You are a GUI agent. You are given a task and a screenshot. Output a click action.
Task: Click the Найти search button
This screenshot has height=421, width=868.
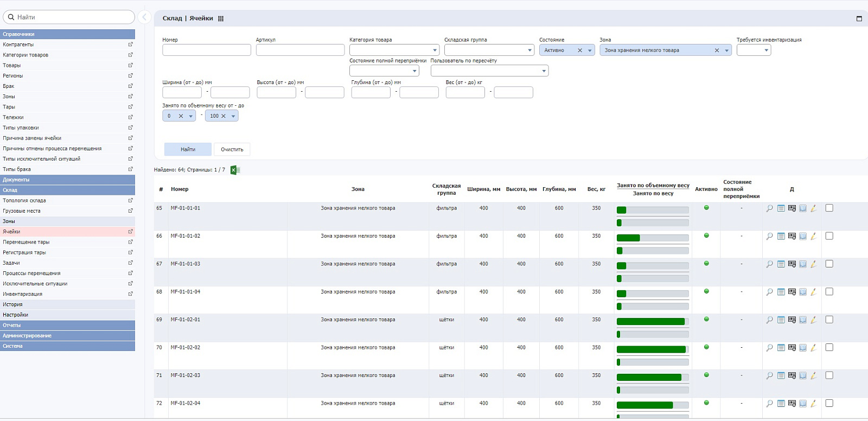188,149
